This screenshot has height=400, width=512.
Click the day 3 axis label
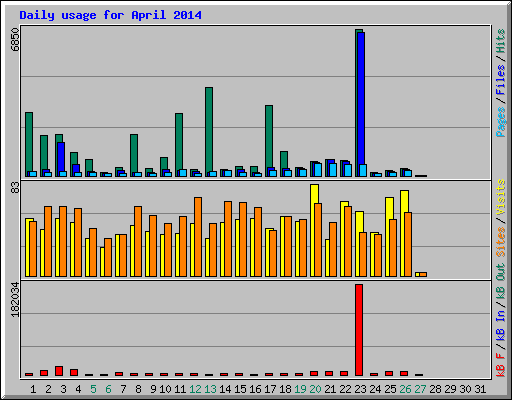[63, 389]
